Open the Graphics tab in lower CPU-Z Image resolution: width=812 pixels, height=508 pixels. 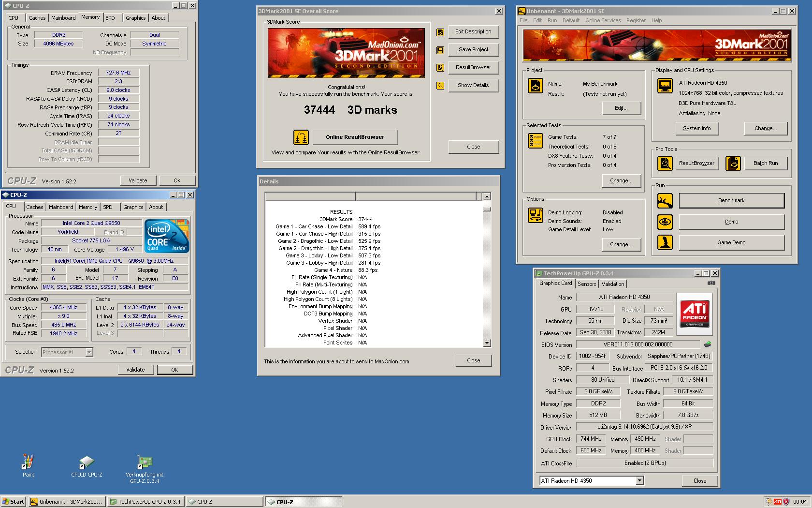pyautogui.click(x=133, y=207)
